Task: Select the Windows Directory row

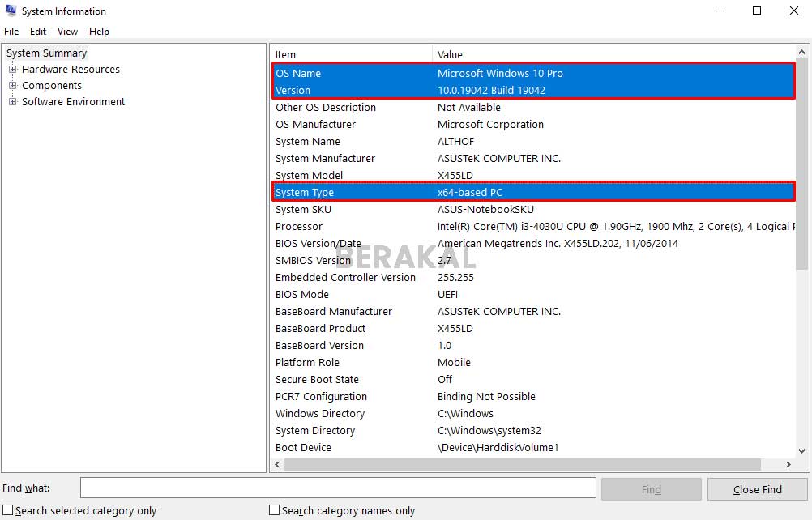Action: (533, 413)
